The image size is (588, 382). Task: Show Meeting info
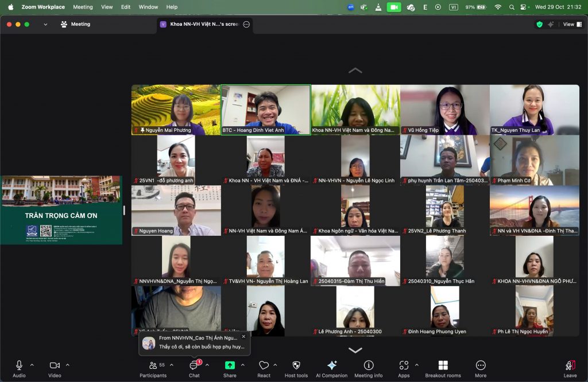click(369, 366)
